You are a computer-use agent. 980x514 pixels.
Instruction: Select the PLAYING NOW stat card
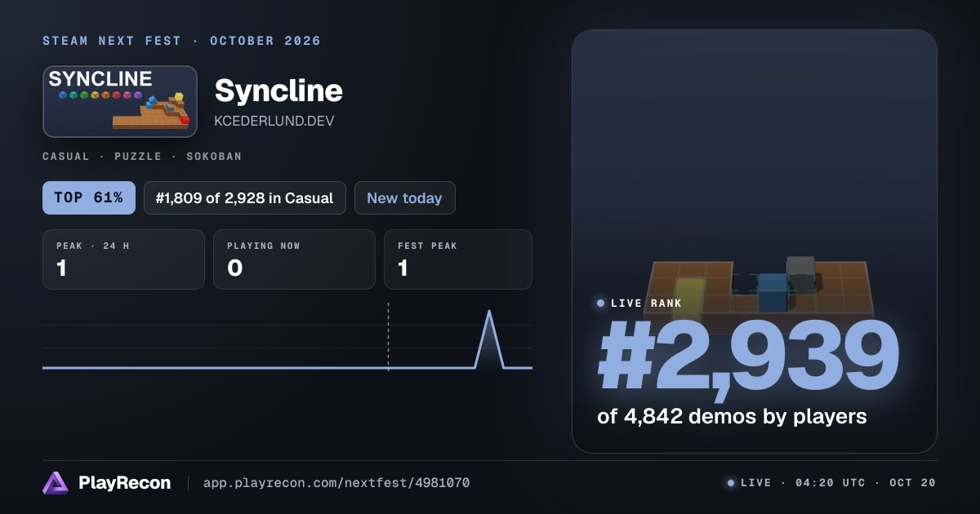click(294, 259)
